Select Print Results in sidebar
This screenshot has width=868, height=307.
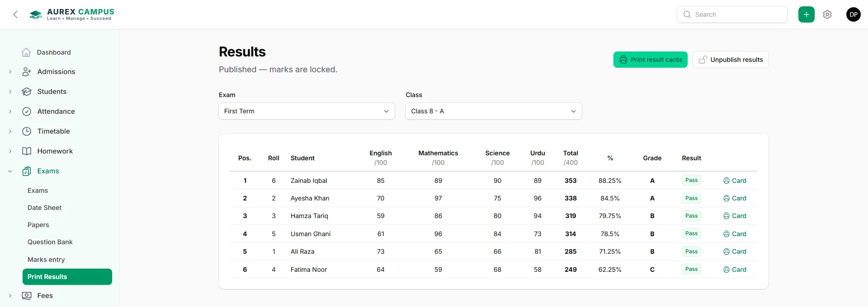67,277
